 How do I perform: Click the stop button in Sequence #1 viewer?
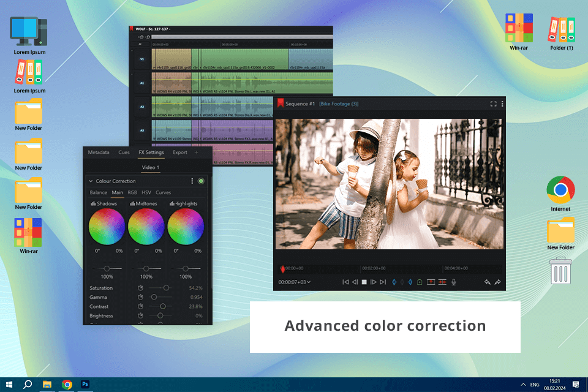[364, 282]
